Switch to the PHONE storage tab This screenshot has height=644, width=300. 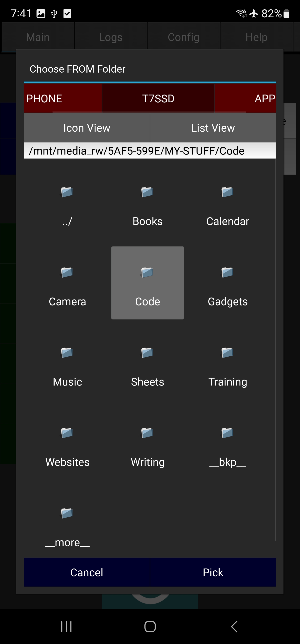pos(63,98)
